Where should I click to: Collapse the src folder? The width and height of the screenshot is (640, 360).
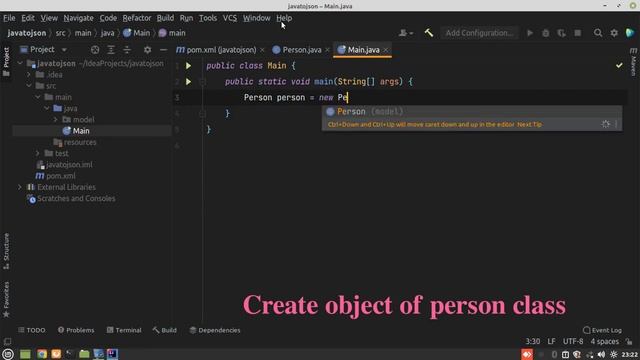tap(29, 86)
